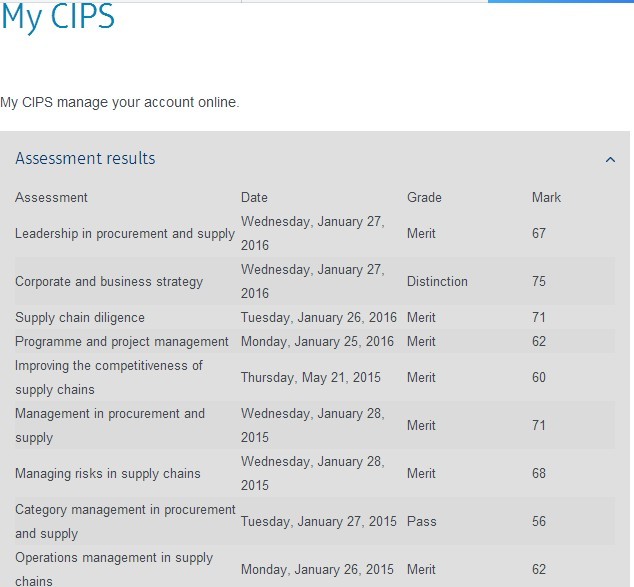The image size is (634, 587).
Task: Click the Assessment results heading
Action: coord(85,158)
